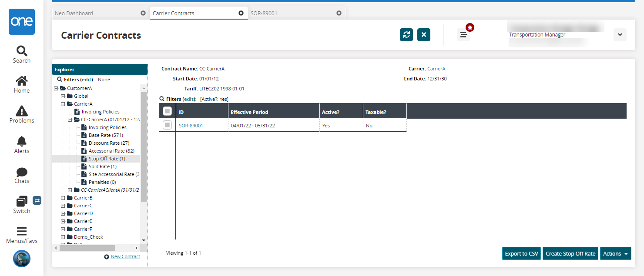
Task: Open the SOR-89001 ID link
Action: (191, 126)
